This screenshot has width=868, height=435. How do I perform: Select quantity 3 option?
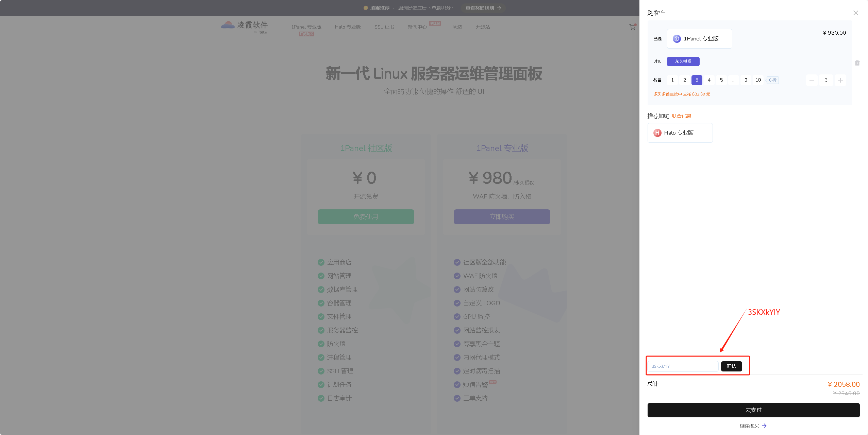(697, 80)
